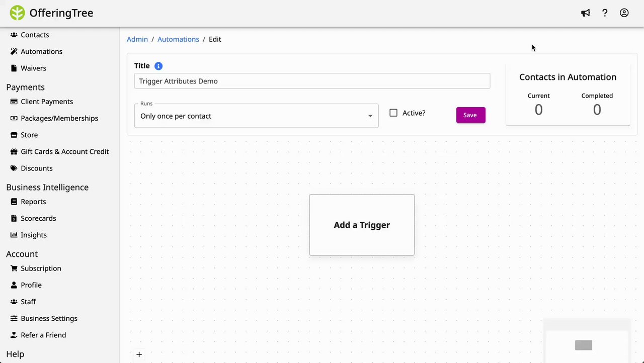
Task: Click the announcements megaphone icon
Action: [585, 13]
